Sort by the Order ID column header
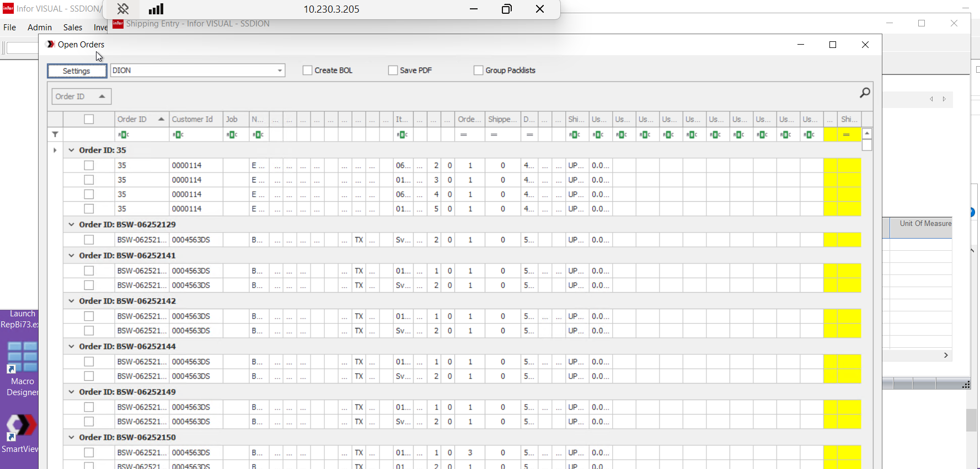This screenshot has width=980, height=469. click(x=141, y=119)
